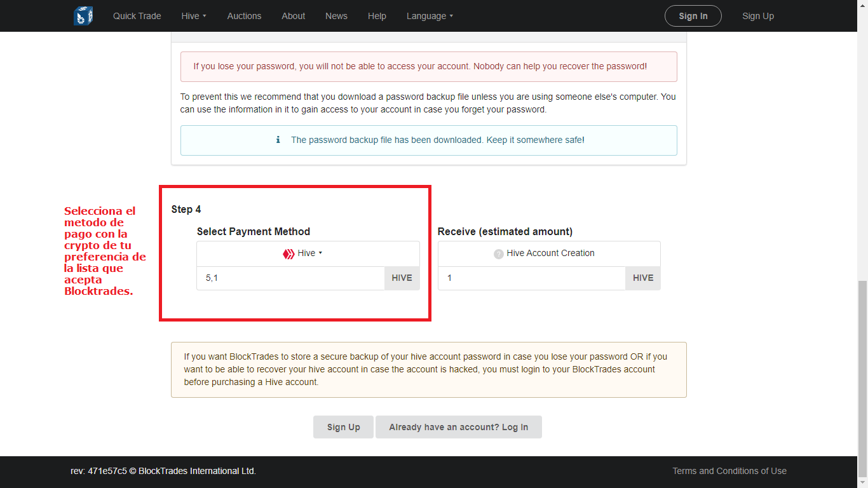The image size is (868, 488).
Task: Open the News page
Action: coord(336,16)
